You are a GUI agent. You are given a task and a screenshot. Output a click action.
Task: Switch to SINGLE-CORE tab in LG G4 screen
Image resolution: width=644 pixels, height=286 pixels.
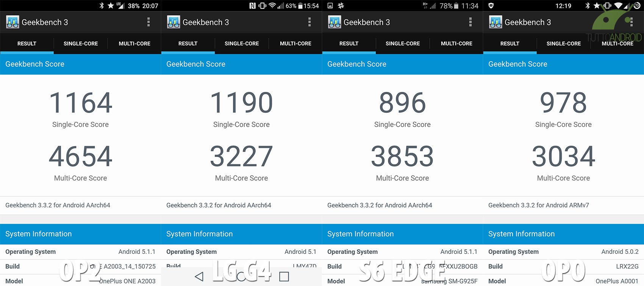point(242,44)
